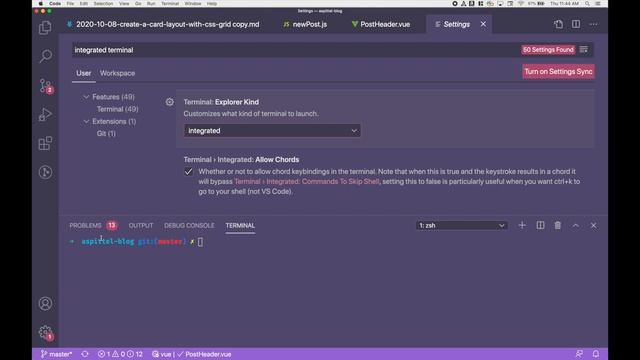640x360 pixels.
Task: Maximize panel with up chevron
Action: click(x=576, y=225)
